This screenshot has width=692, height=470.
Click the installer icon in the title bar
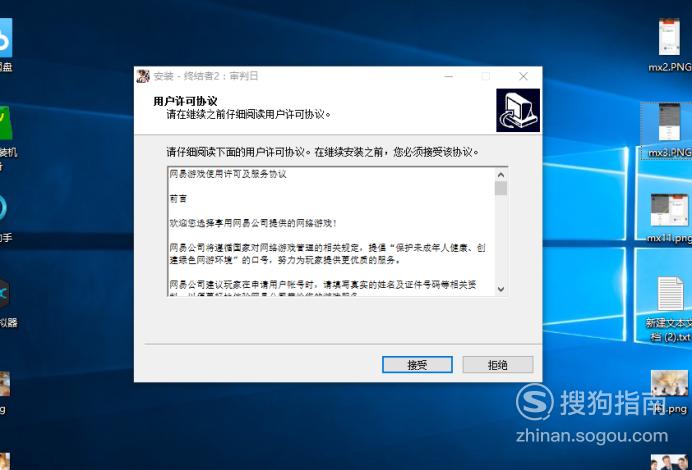point(143,76)
